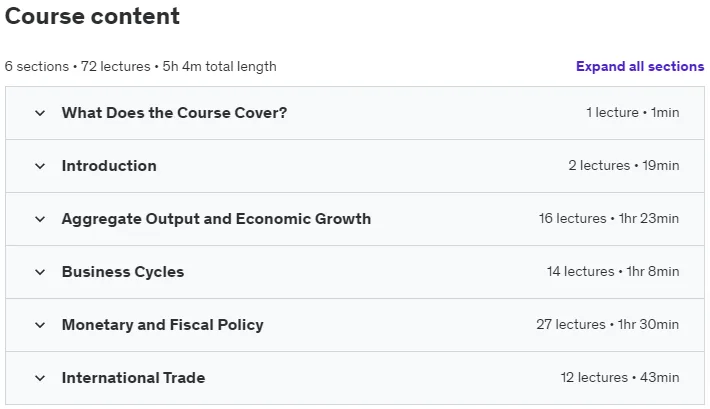The height and width of the screenshot is (409, 710).
Task: Click the 1 lecture • 1min label
Action: (x=633, y=112)
